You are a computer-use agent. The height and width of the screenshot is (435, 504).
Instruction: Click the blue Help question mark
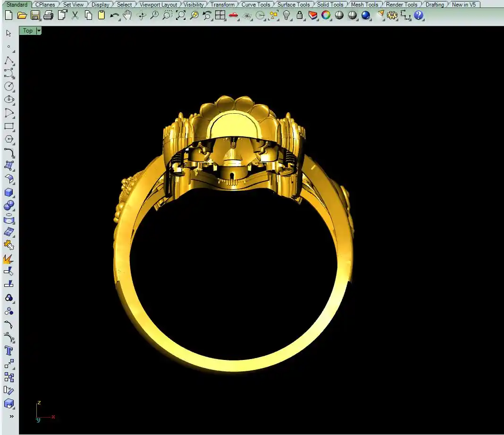(419, 15)
